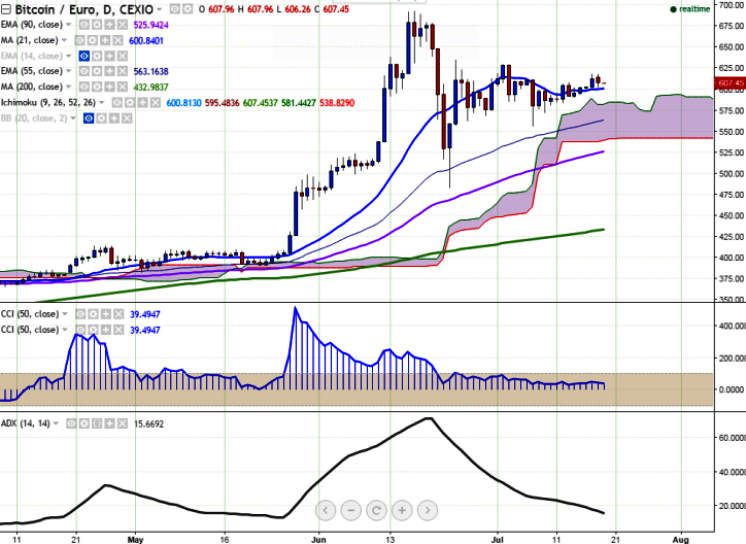Zoom out the chart with minus button

pos(351,511)
